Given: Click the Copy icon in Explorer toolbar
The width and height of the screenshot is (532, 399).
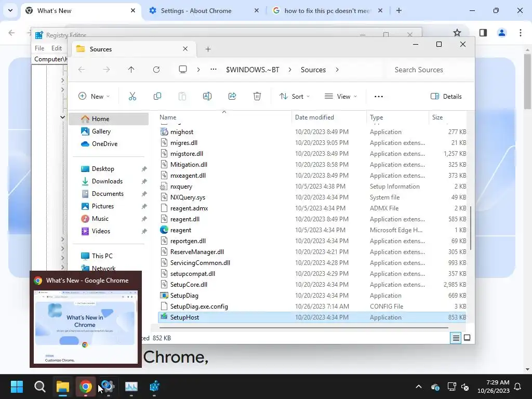Looking at the screenshot, I should [x=157, y=96].
